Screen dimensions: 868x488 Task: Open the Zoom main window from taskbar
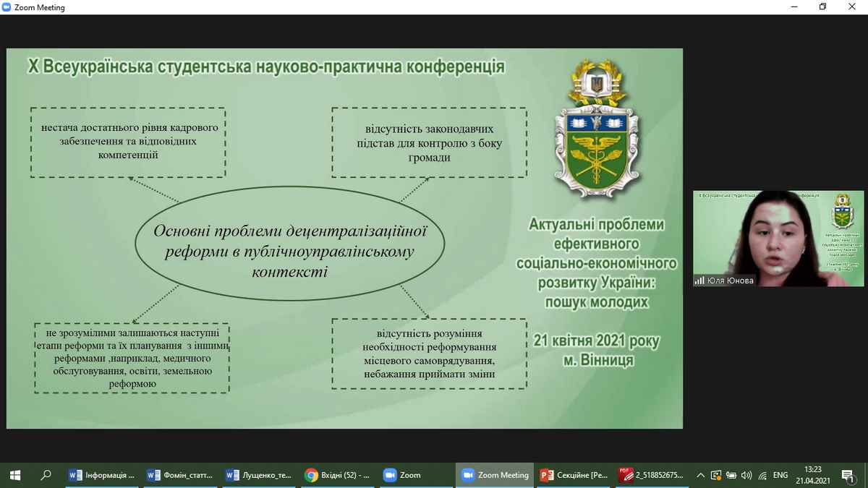point(402,475)
